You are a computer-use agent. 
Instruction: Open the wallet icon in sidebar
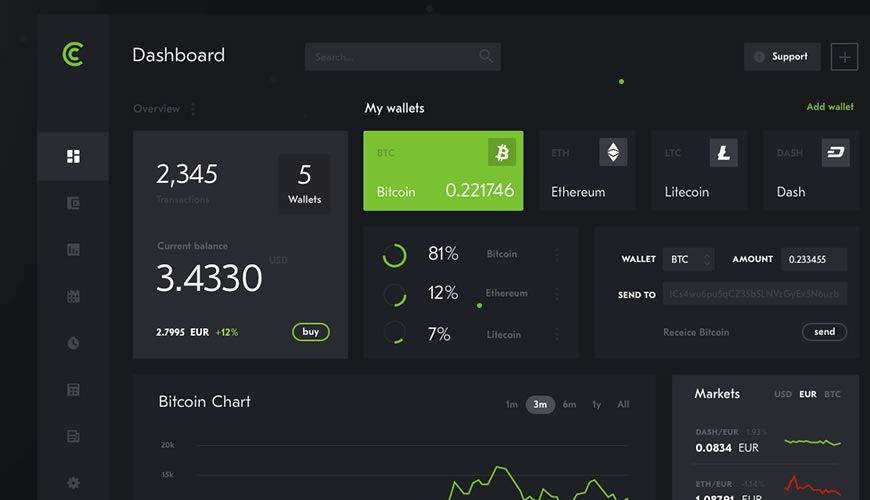pos(73,203)
